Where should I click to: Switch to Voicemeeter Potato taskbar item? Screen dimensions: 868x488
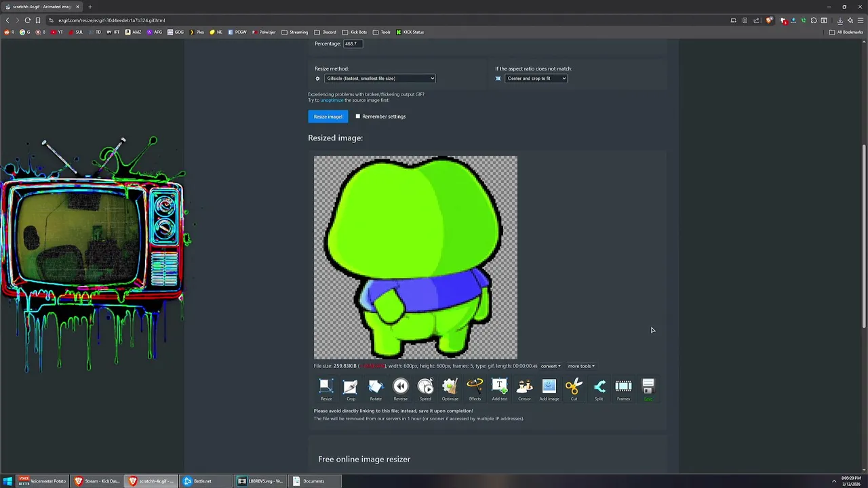[x=43, y=481]
